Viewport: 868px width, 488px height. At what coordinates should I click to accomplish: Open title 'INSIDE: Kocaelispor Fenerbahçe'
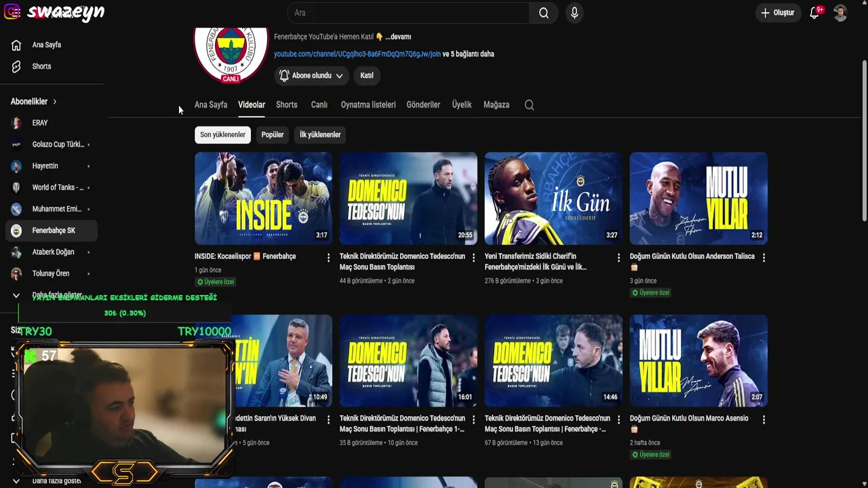[245, 256]
